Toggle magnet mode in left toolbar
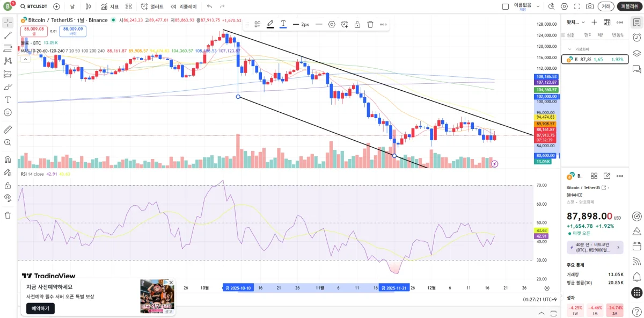 8,160
